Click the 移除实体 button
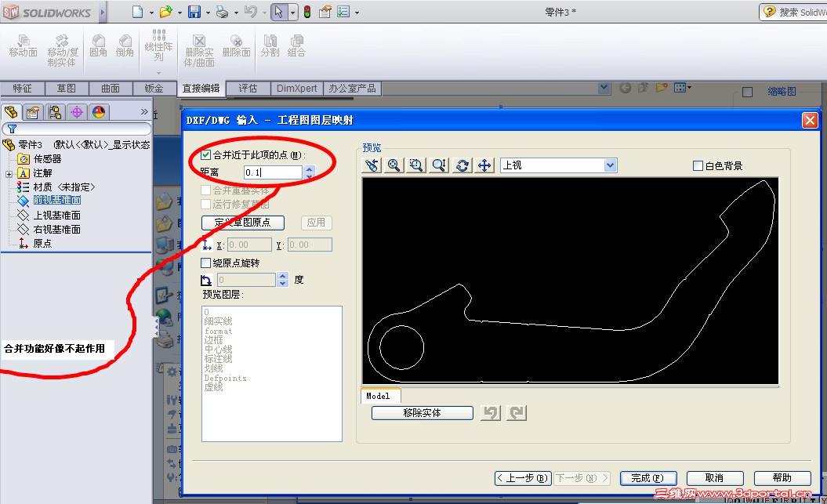Viewport: 827px width, 504px height. pos(422,413)
